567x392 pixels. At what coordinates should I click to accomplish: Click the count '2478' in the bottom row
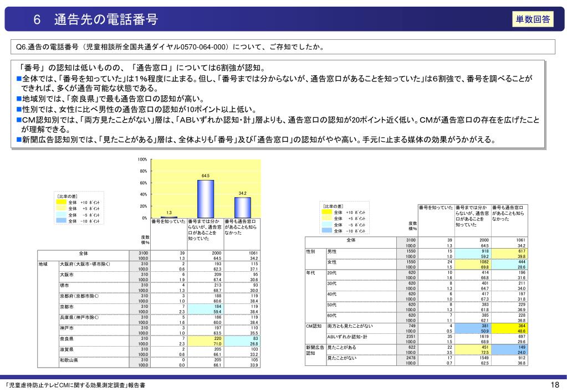(411, 358)
